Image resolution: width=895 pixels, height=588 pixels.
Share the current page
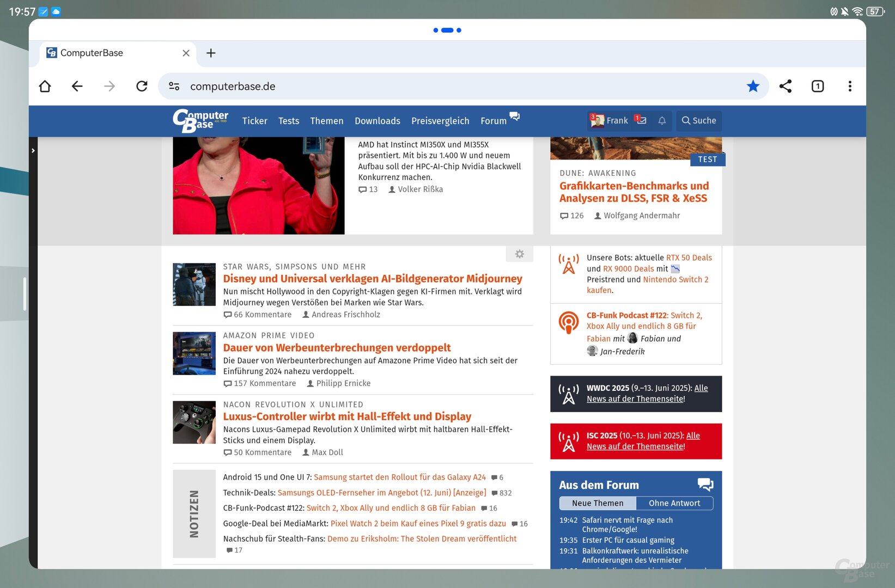pyautogui.click(x=786, y=86)
